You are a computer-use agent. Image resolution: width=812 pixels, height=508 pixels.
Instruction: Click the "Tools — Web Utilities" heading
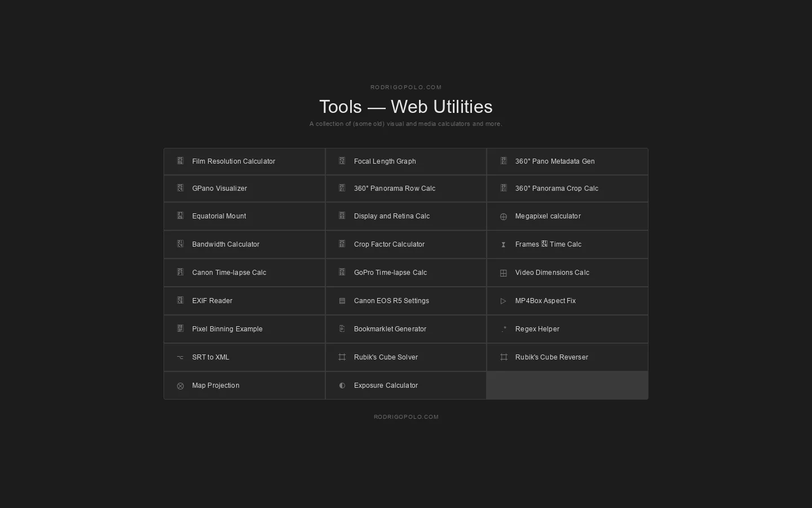click(406, 107)
